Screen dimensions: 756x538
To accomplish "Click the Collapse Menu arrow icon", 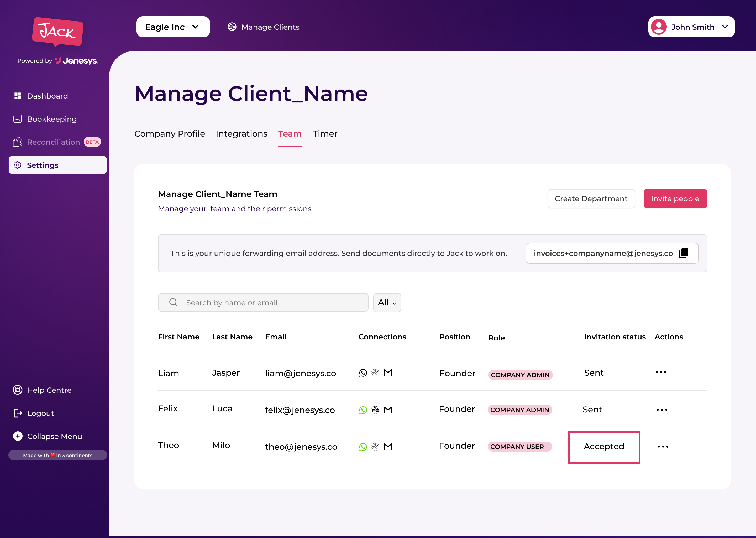I will (18, 436).
